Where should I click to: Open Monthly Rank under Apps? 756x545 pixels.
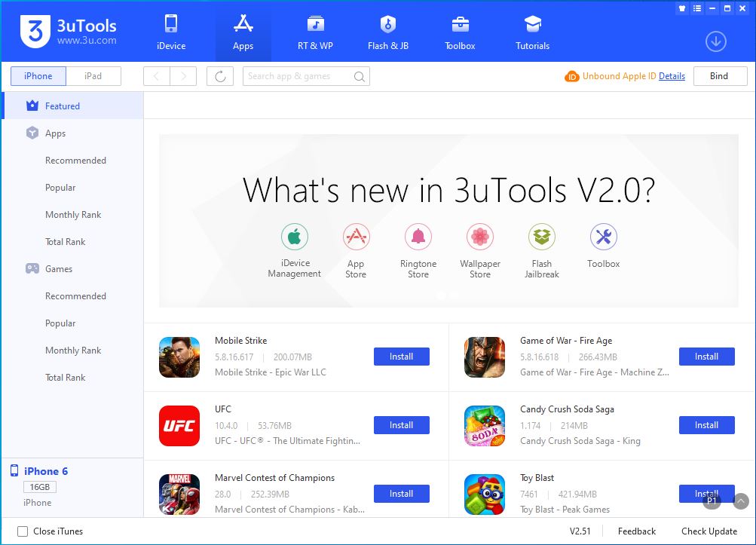point(73,215)
